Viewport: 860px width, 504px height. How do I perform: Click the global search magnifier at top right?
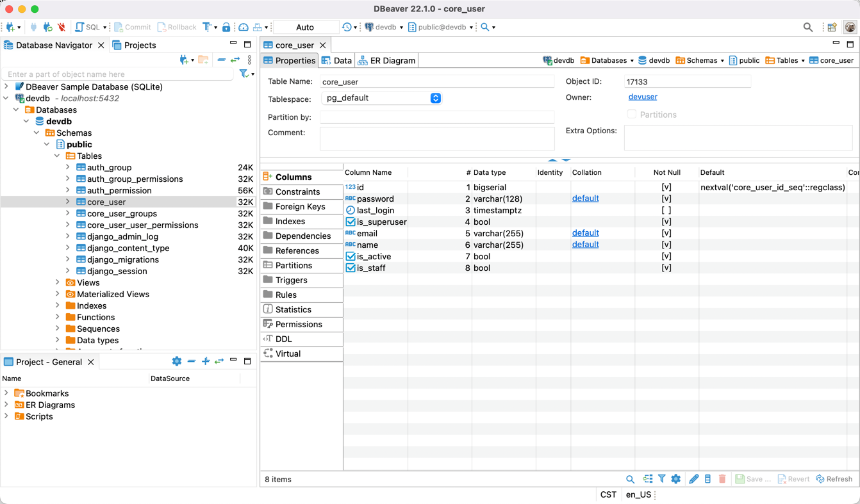pyautogui.click(x=808, y=27)
